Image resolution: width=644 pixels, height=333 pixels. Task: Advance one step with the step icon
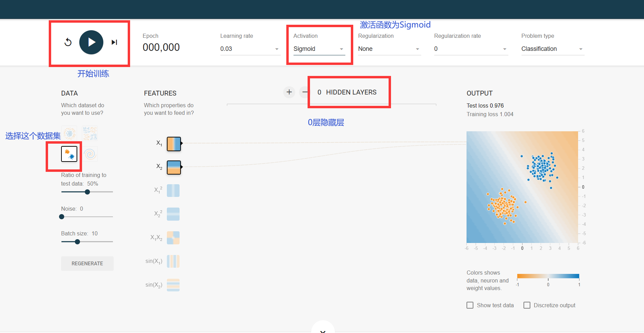(114, 42)
